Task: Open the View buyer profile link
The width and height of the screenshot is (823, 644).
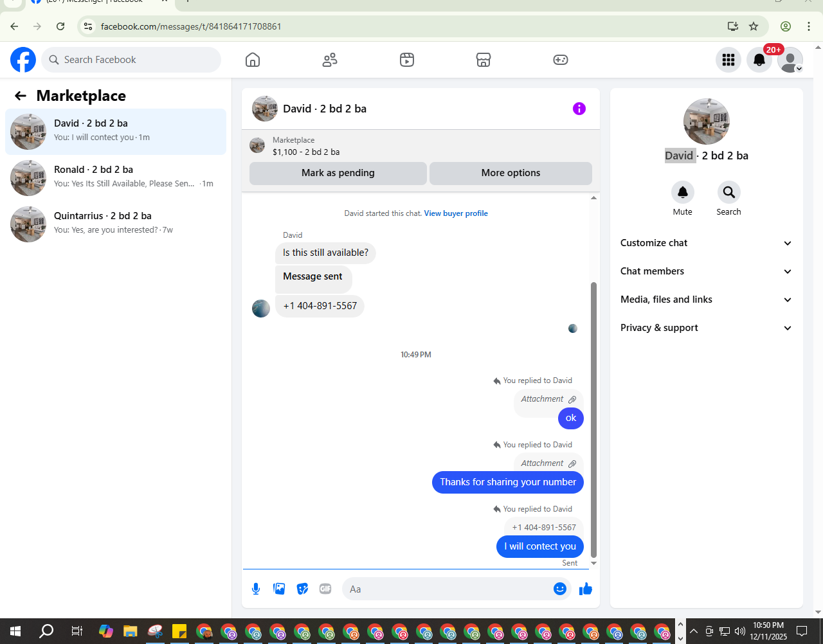Action: 456,213
